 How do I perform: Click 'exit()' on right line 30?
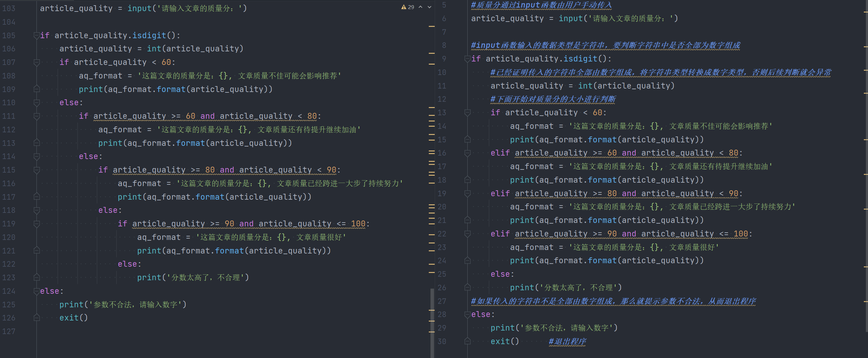tap(505, 341)
